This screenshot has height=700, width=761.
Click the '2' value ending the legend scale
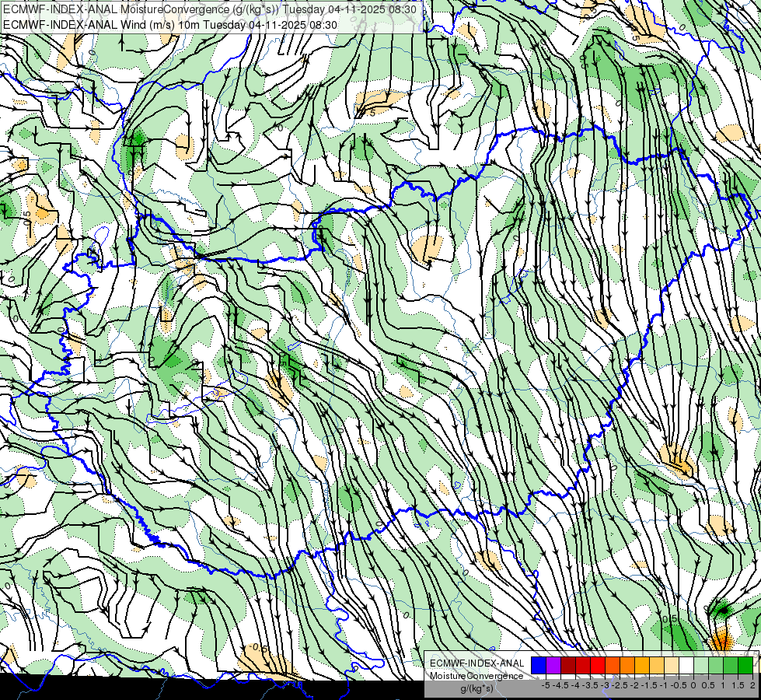[752, 685]
